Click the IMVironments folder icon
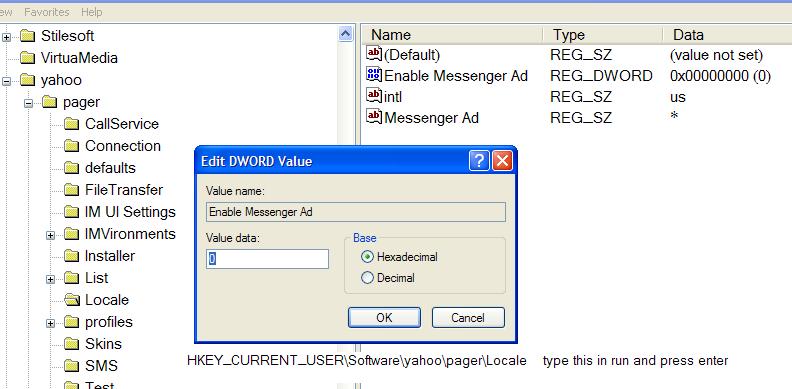The height and width of the screenshot is (389, 792). tap(72, 234)
